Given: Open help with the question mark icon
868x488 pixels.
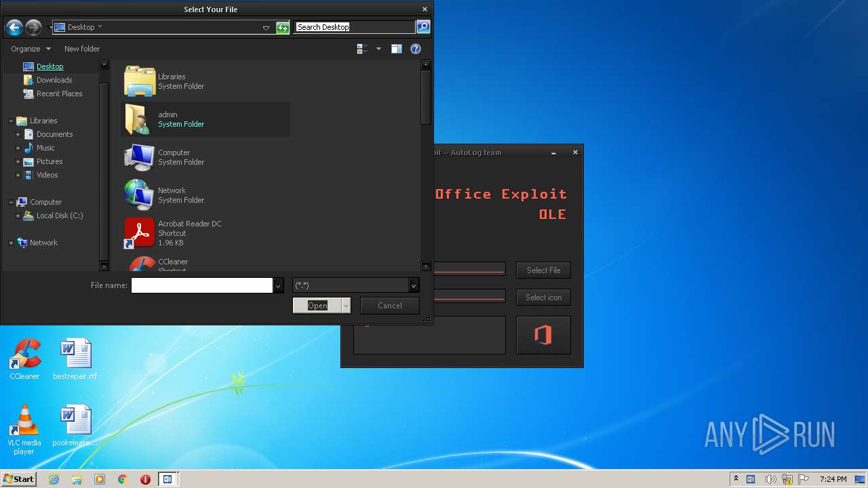Looking at the screenshot, I should (416, 49).
